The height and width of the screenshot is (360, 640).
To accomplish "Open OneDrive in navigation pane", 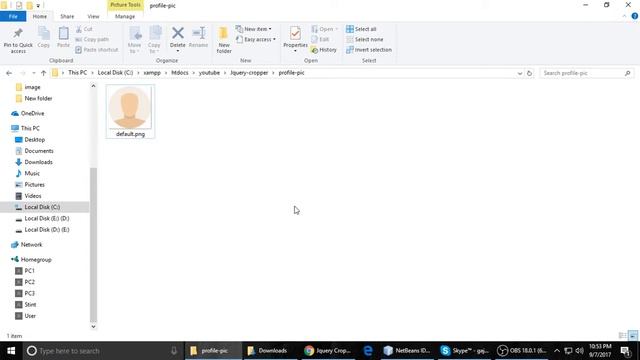I will 32,113.
